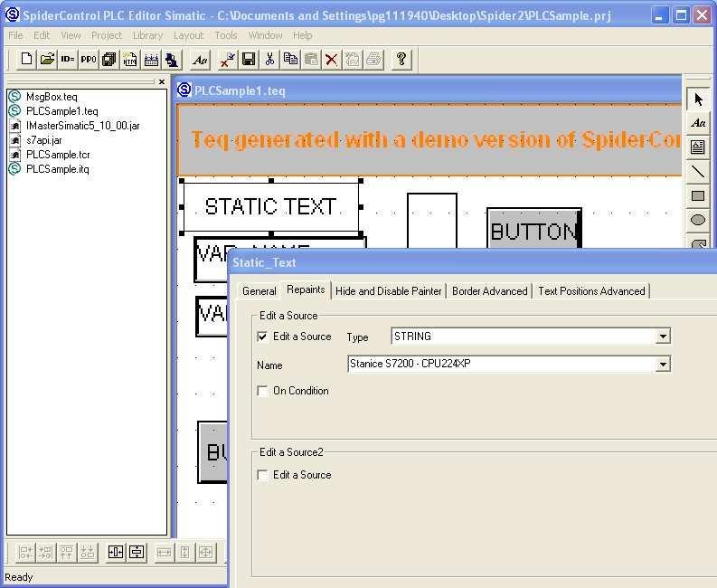Click the same width layout icon
The height and width of the screenshot is (588, 717).
click(x=164, y=553)
